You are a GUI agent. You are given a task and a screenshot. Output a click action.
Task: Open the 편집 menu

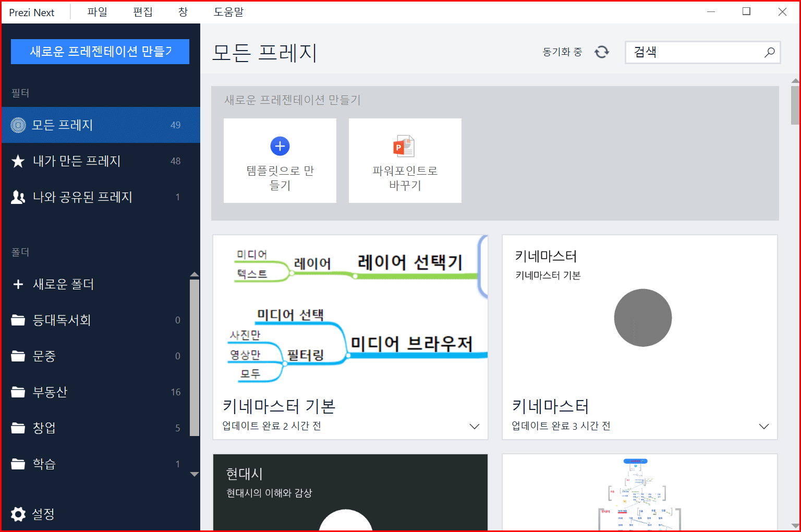coord(143,12)
